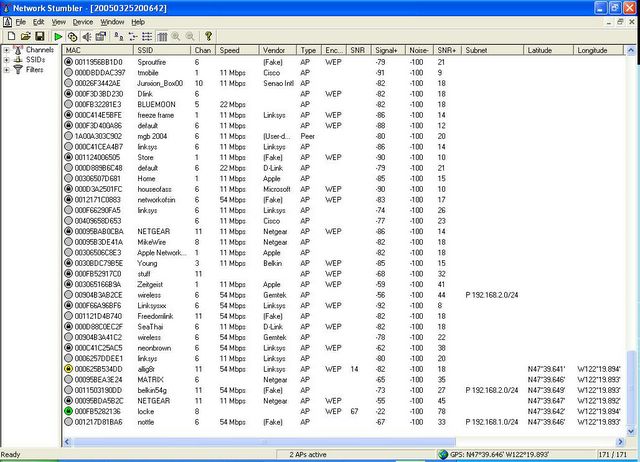The width and height of the screenshot is (640, 462).
Task: Expand the Channels tree node
Action: tap(7, 50)
